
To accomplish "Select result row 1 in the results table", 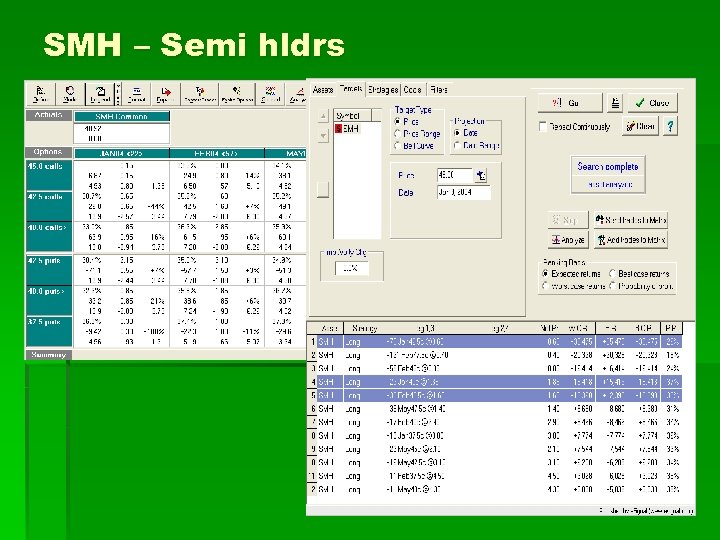I will pyautogui.click(x=495, y=342).
